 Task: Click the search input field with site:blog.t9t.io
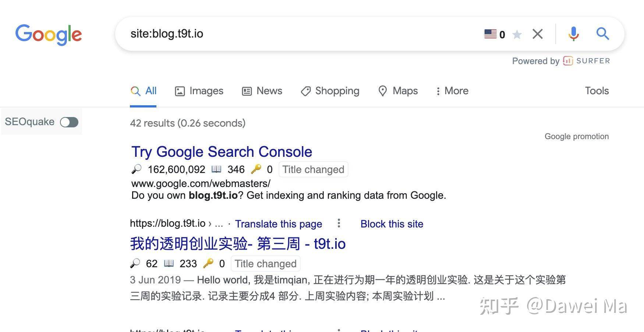302,34
